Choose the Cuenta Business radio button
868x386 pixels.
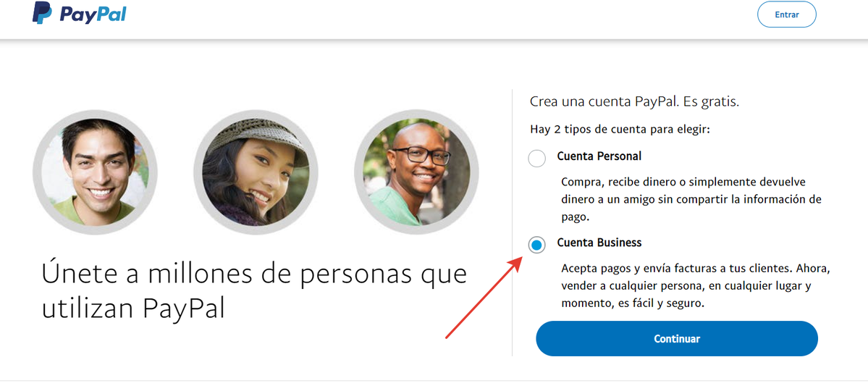pyautogui.click(x=536, y=245)
